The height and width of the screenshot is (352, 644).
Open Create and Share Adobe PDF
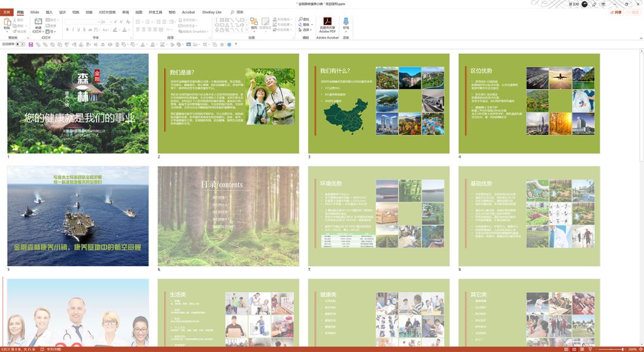tap(327, 24)
